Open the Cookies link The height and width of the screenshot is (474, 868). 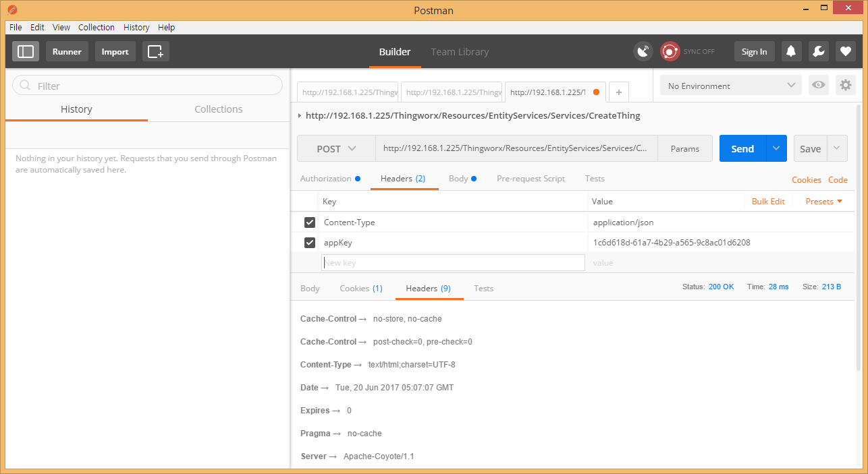[x=807, y=180]
